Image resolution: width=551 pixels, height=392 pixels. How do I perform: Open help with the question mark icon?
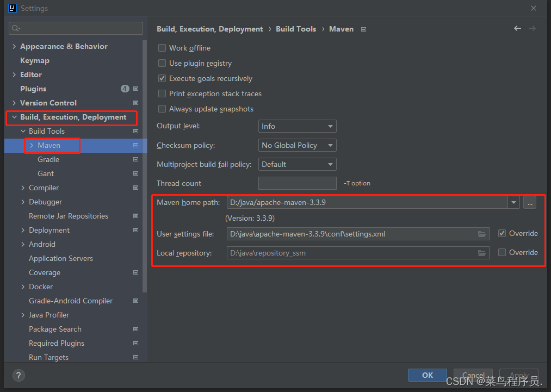(x=18, y=376)
